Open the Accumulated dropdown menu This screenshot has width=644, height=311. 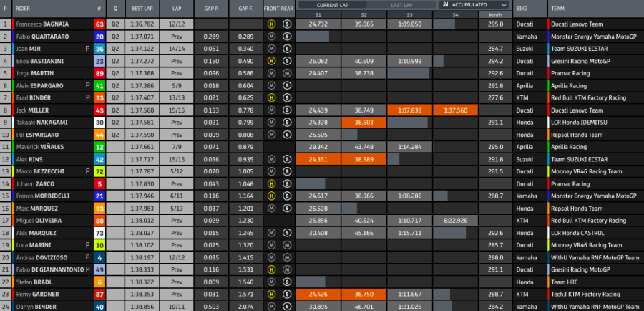[x=474, y=4]
